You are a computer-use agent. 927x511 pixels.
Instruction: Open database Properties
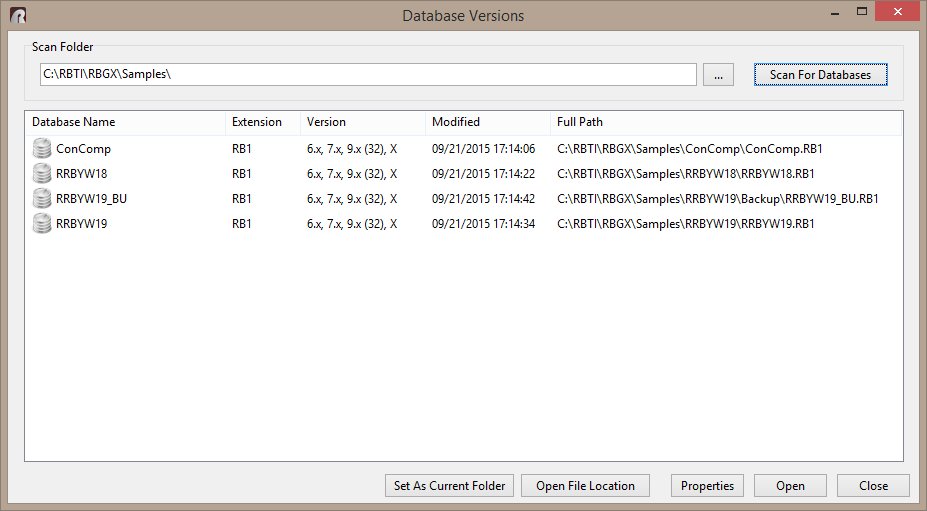click(x=707, y=486)
